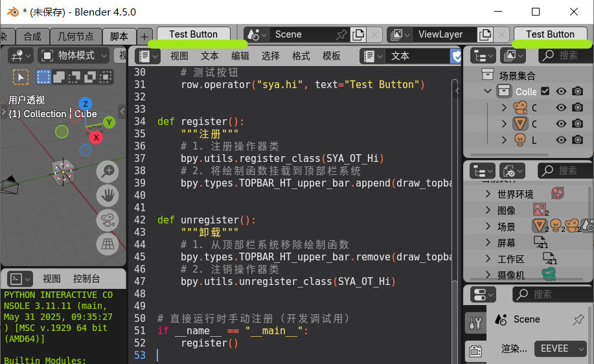The image size is (594, 364).
Task: Open the EEVEE render engine dropdown
Action: tap(561, 349)
